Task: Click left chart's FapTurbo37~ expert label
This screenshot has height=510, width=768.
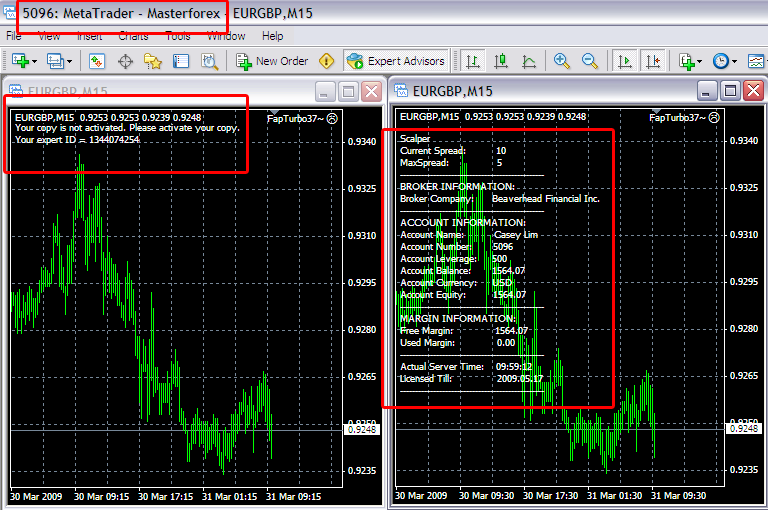Action: click(x=302, y=119)
